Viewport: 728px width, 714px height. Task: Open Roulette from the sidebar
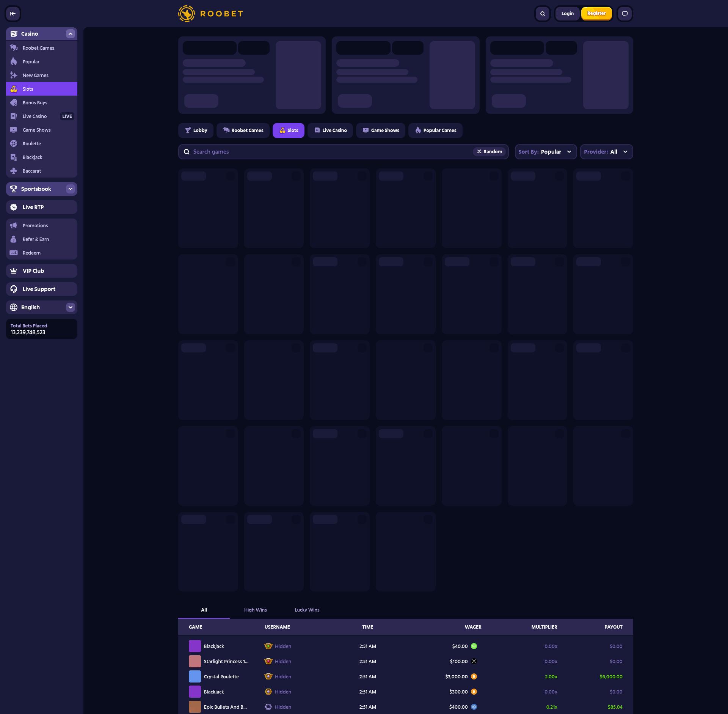32,144
